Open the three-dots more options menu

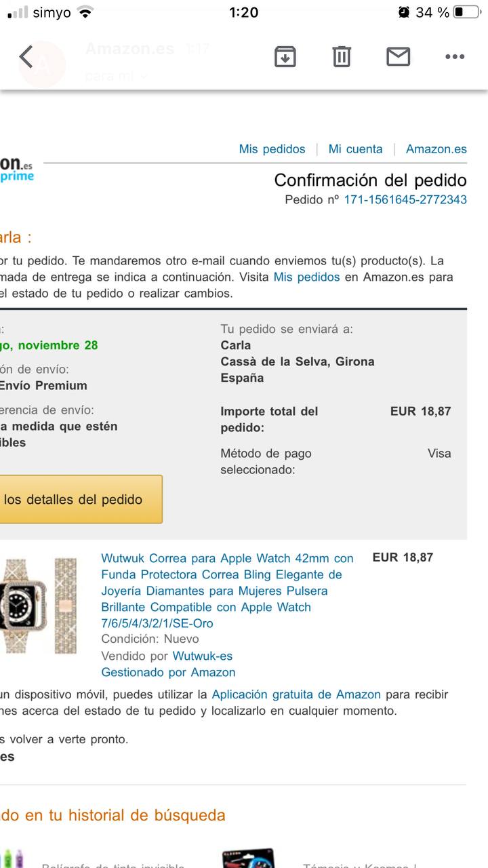pyautogui.click(x=455, y=57)
